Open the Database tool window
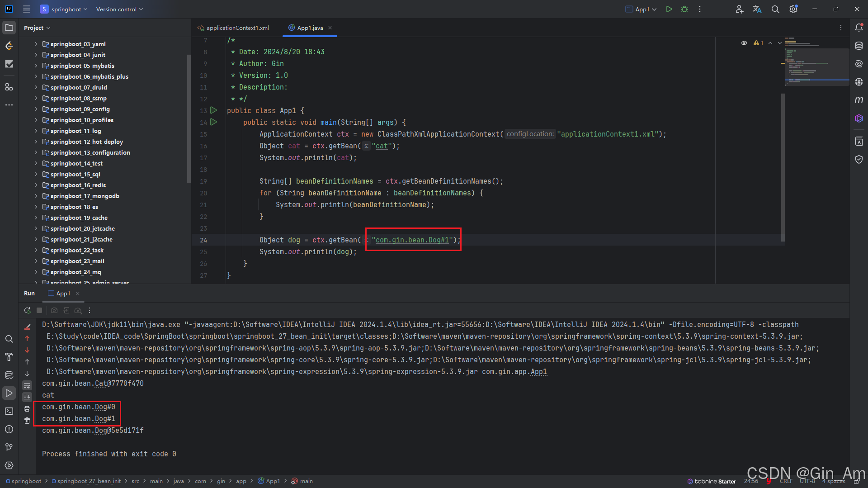This screenshot has width=868, height=488. click(859, 46)
